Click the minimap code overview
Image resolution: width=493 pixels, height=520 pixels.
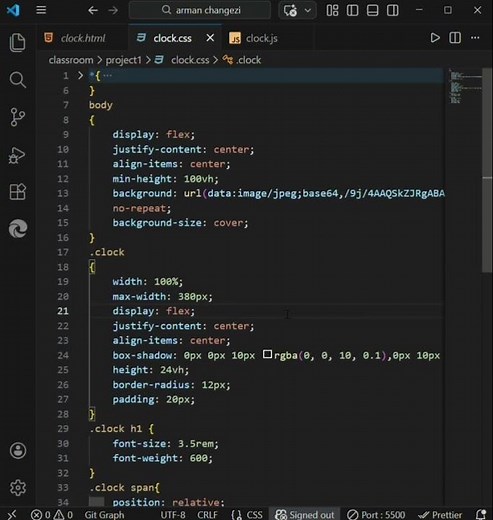(x=464, y=86)
